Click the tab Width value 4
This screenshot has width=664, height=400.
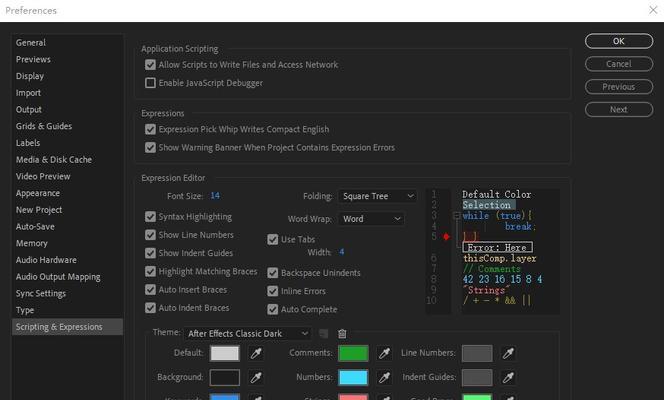(341, 252)
